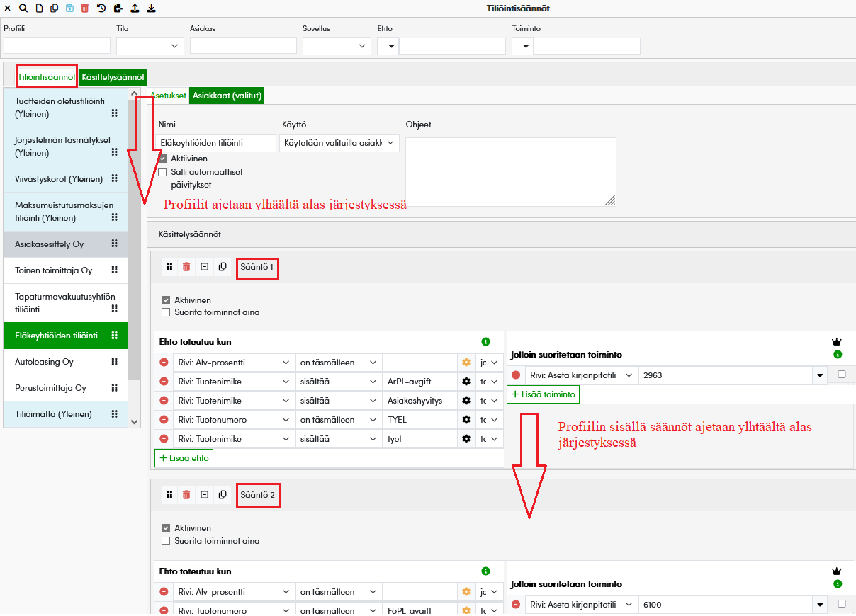Copy Sääntö 2 using its duplicate icon

[223, 495]
